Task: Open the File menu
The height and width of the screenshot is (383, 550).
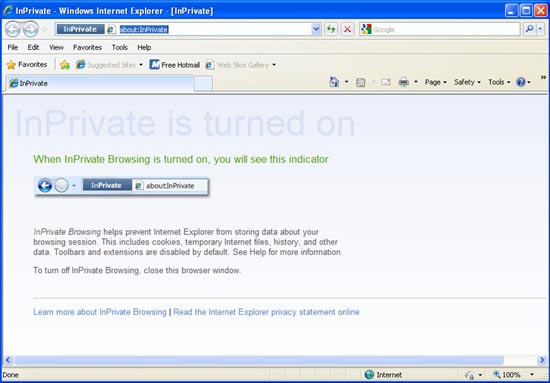Action: (13, 47)
